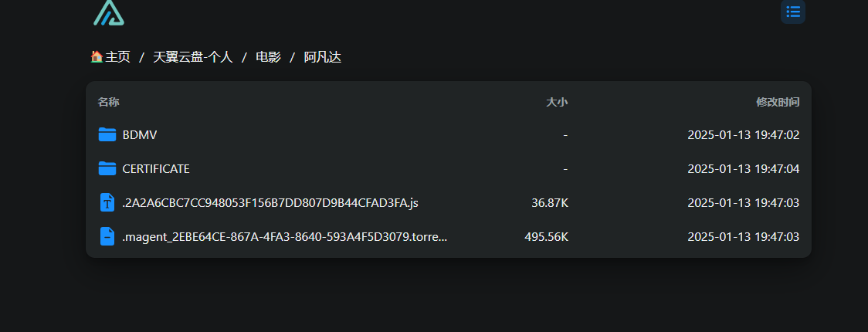The image size is (868, 332).
Task: Click the BDMV folder icon
Action: click(x=107, y=134)
